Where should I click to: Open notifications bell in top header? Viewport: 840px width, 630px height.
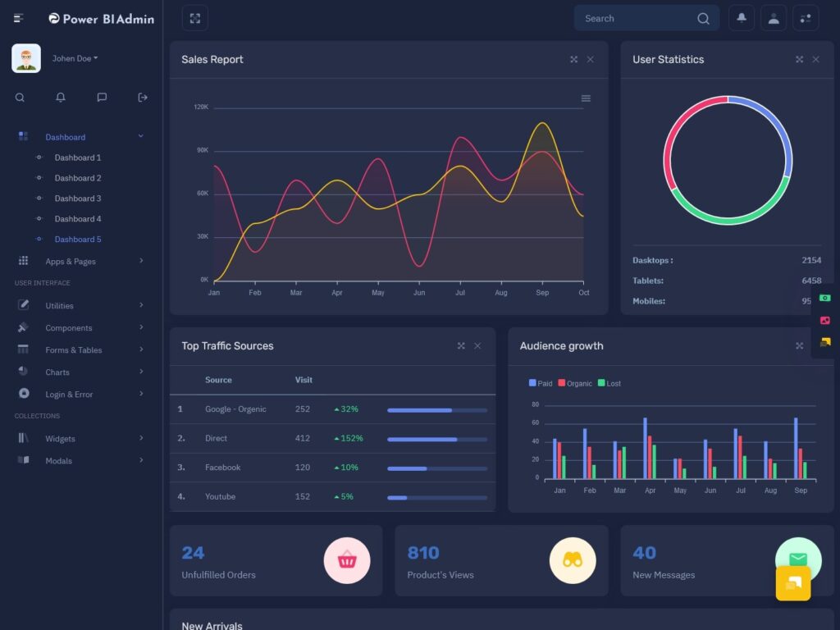pyautogui.click(x=742, y=18)
